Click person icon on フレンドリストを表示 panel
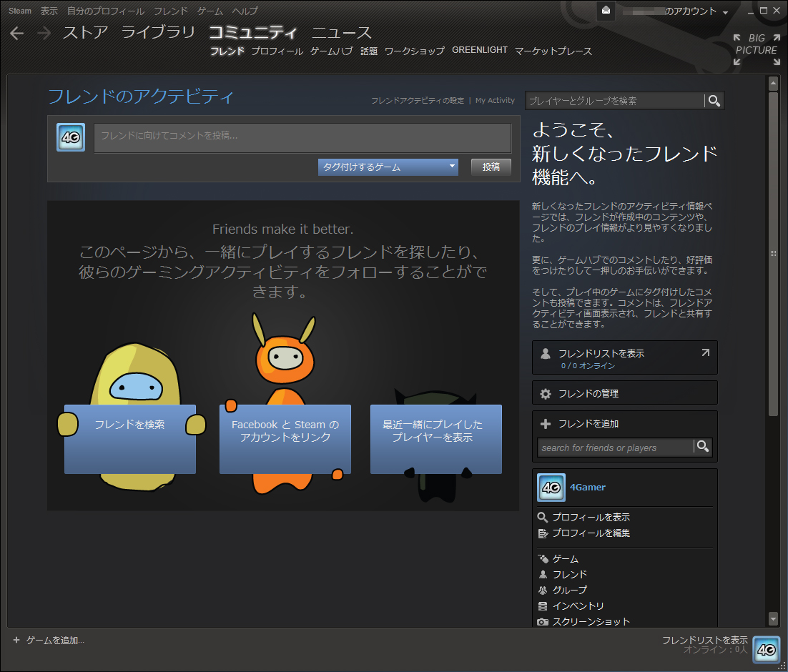Image resolution: width=788 pixels, height=672 pixels. 546,354
